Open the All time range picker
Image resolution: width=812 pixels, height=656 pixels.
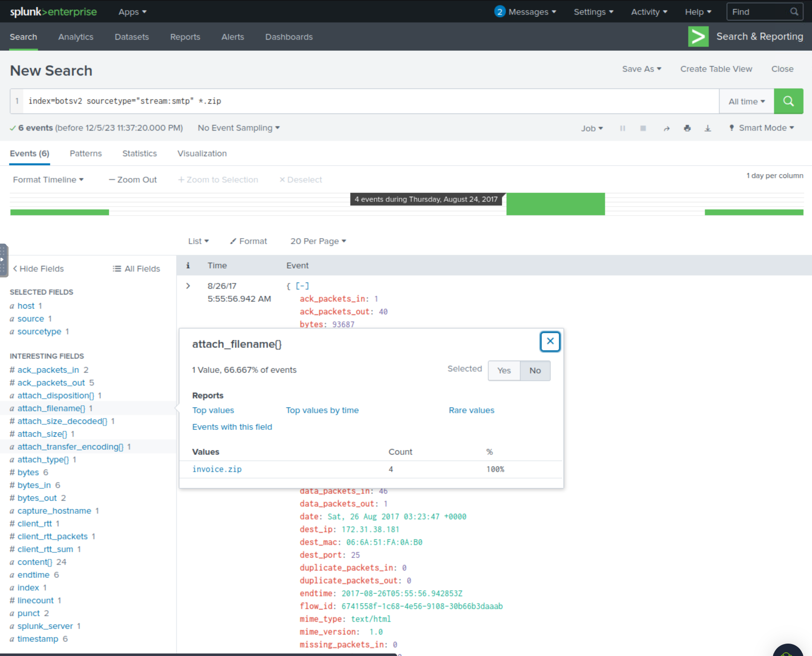pyautogui.click(x=747, y=102)
